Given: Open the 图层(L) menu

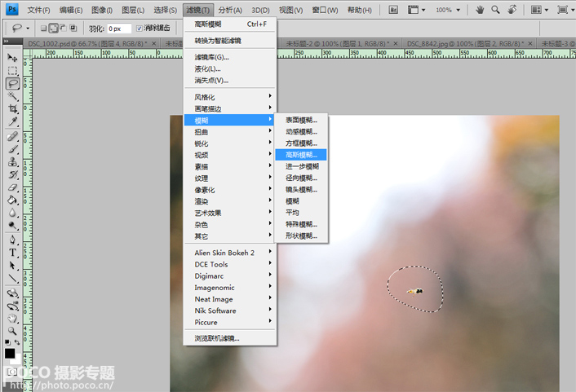Looking at the screenshot, I should [x=133, y=11].
